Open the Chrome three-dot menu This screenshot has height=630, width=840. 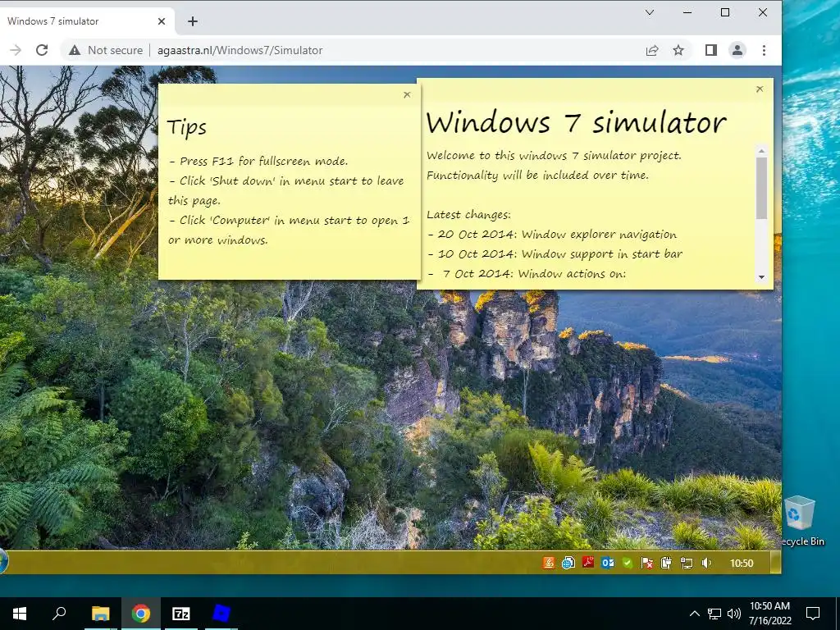click(x=764, y=50)
